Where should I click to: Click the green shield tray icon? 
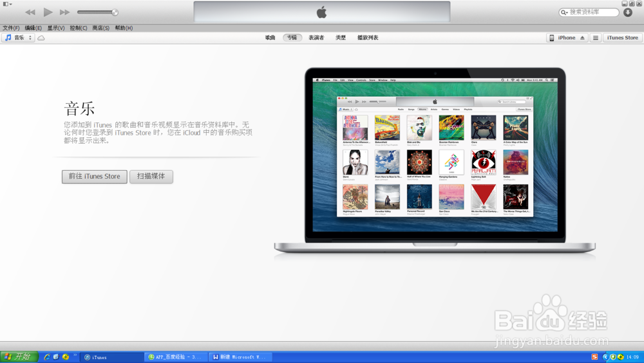click(613, 357)
